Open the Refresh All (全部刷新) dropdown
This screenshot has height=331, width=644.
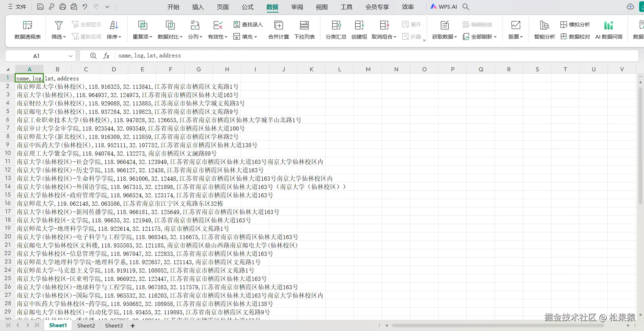480,37
